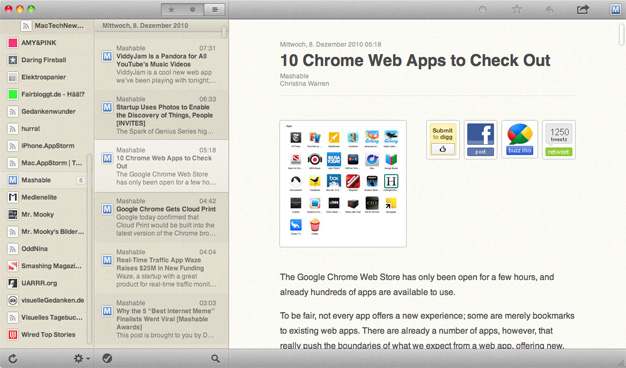Refresh all feeds
The width and height of the screenshot is (626, 368).
(x=13, y=358)
